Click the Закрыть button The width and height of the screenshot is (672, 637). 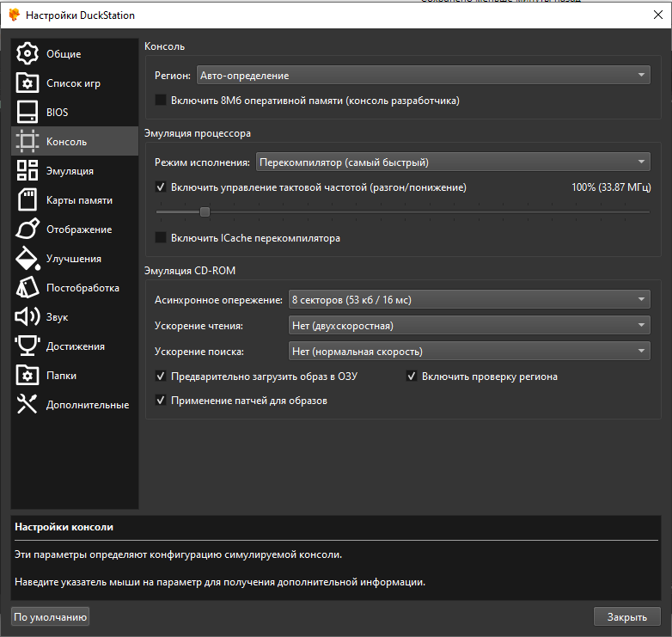point(627,616)
